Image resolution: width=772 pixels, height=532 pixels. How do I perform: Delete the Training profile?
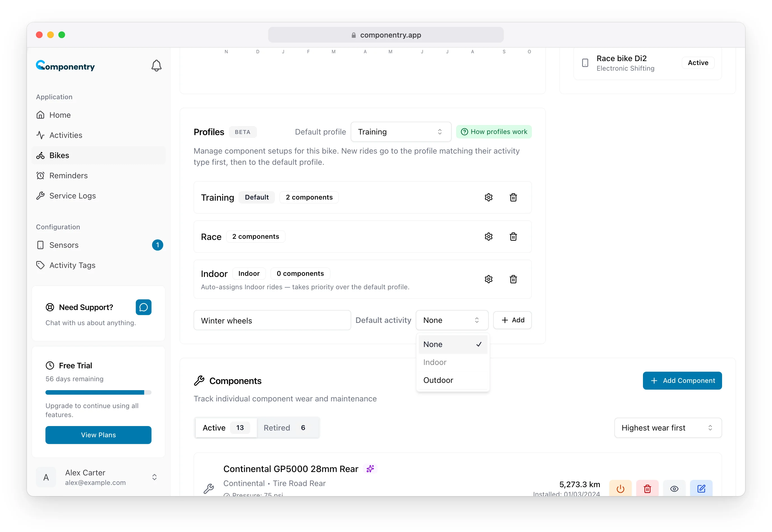(x=513, y=197)
